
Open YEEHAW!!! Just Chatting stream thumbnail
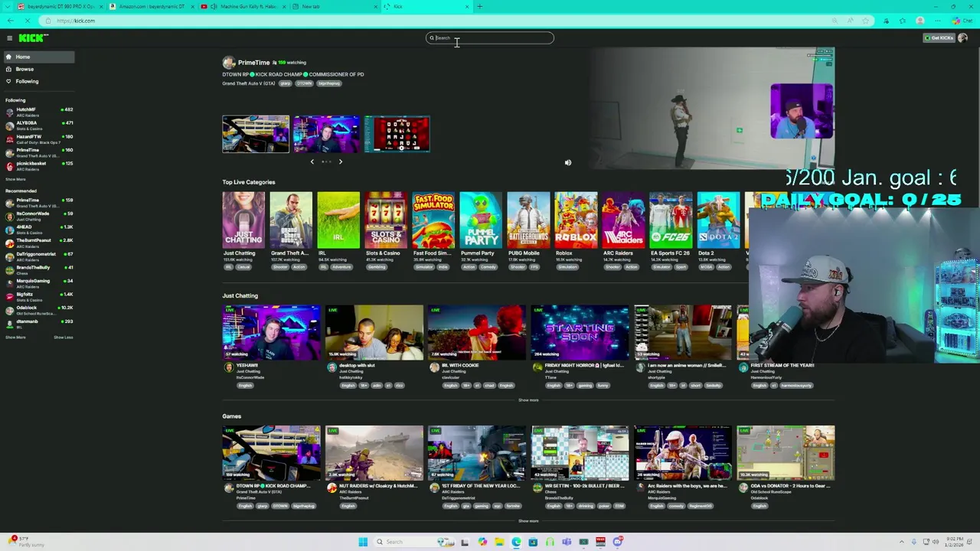[x=271, y=332]
